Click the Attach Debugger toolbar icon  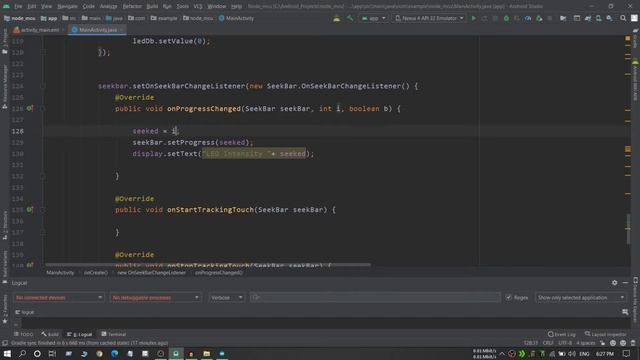[539, 18]
